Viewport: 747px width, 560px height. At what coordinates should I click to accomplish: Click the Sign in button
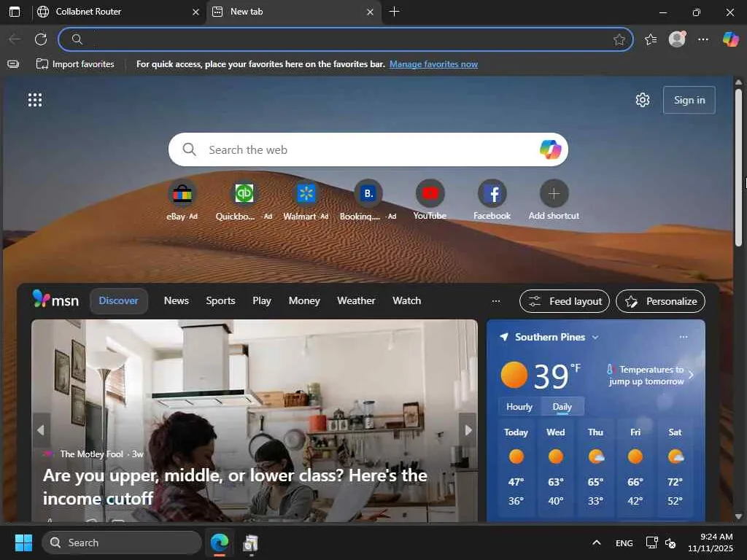pyautogui.click(x=689, y=100)
